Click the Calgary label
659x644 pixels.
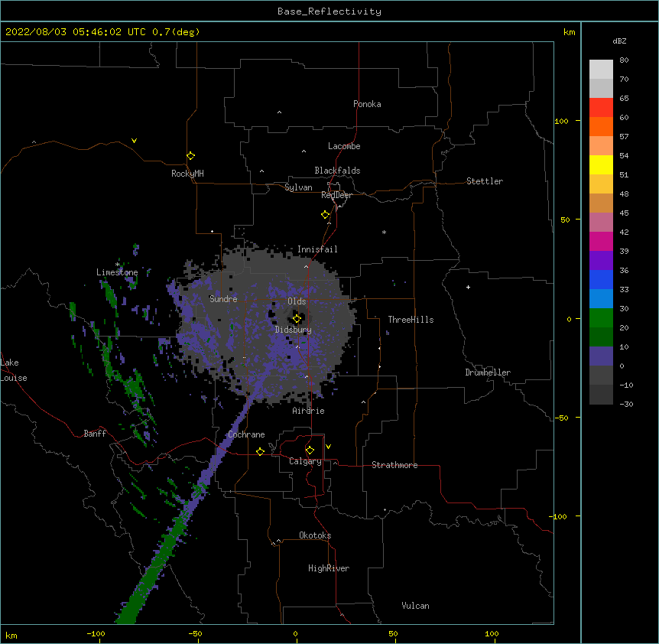(305, 461)
